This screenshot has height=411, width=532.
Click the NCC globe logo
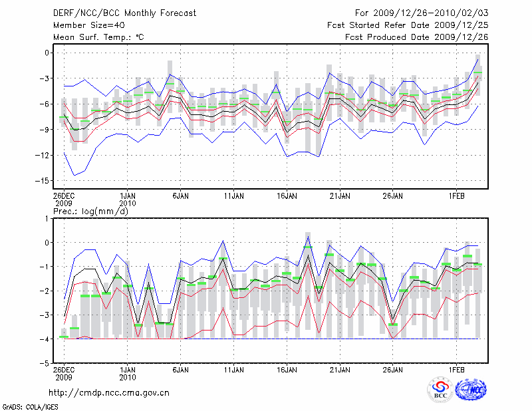471,390
